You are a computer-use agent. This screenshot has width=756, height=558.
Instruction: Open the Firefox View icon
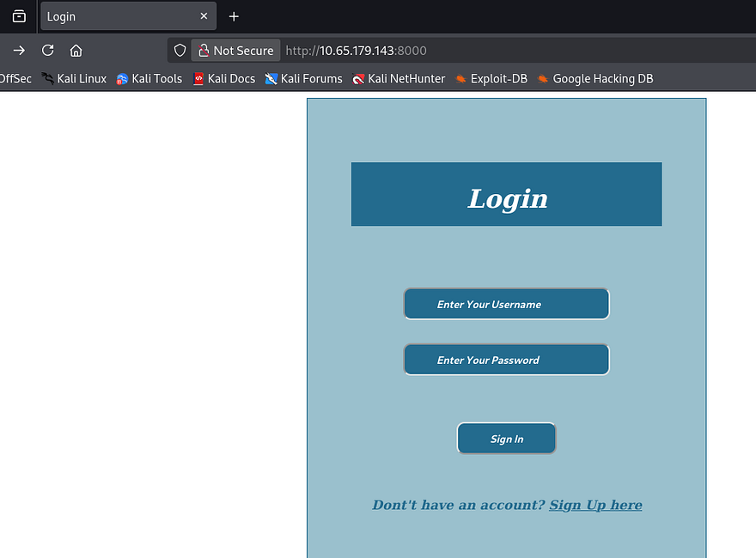tap(19, 16)
